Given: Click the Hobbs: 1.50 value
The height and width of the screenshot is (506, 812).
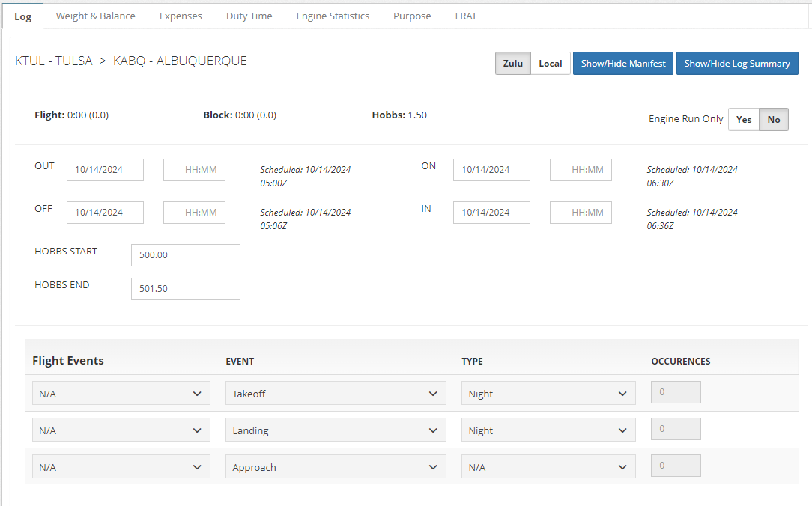Looking at the screenshot, I should (x=399, y=115).
